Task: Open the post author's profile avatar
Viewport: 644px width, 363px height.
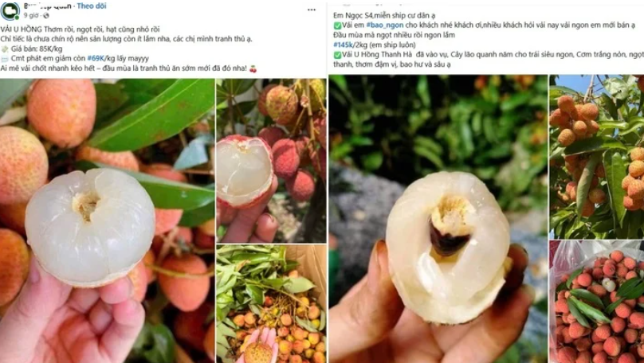Action: click(x=10, y=10)
